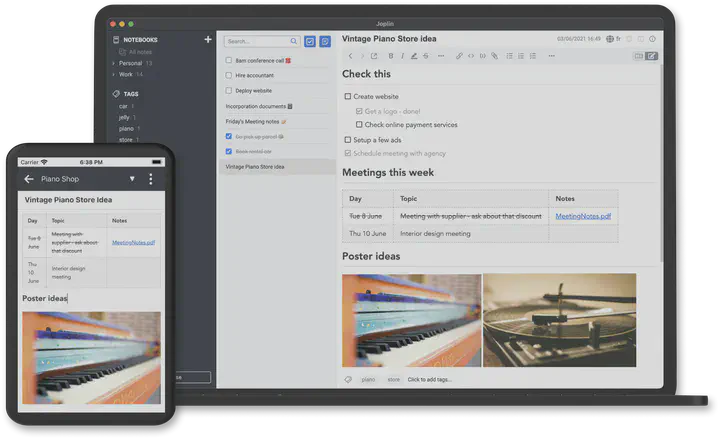Screen dimensions: 720x439
Task: Open the 'Incorporation documents' note
Action: 257,105
